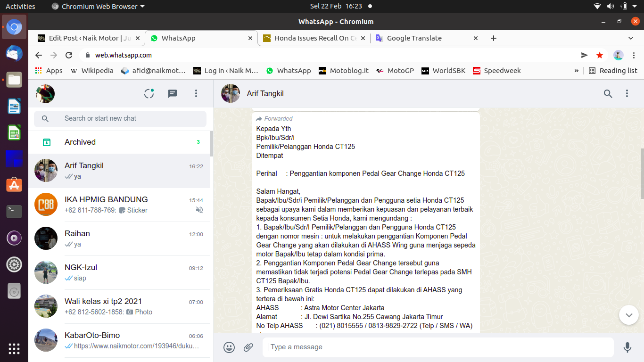
Task: Open WhatsApp status updates icon
Action: (x=149, y=94)
